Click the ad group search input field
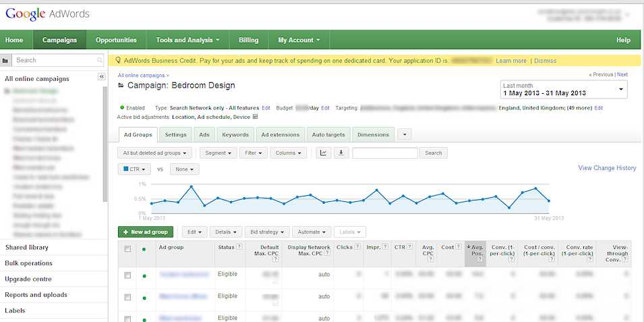 tap(384, 153)
